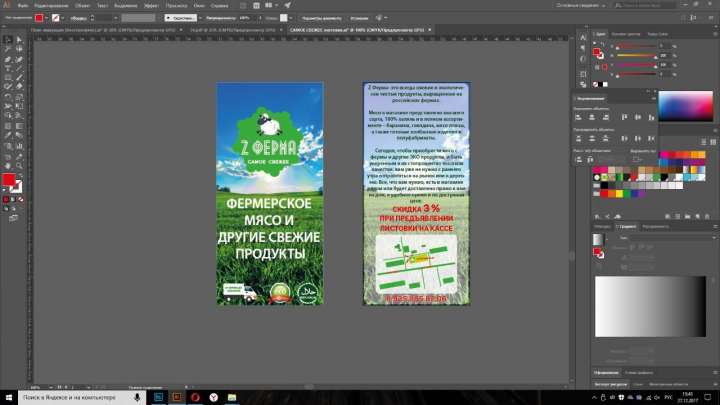Switch to the Прозрачность panel tab
The width and height of the screenshot is (720, 405).
point(655,226)
